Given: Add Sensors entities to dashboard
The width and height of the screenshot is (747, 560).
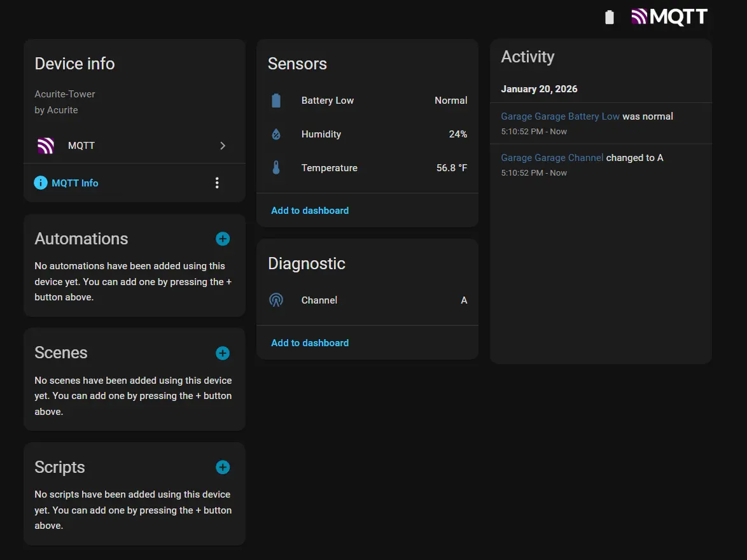Looking at the screenshot, I should click(x=310, y=211).
